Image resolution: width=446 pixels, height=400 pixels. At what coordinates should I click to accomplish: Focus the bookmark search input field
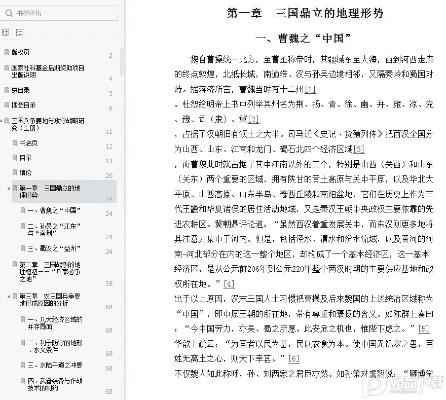coord(59,13)
